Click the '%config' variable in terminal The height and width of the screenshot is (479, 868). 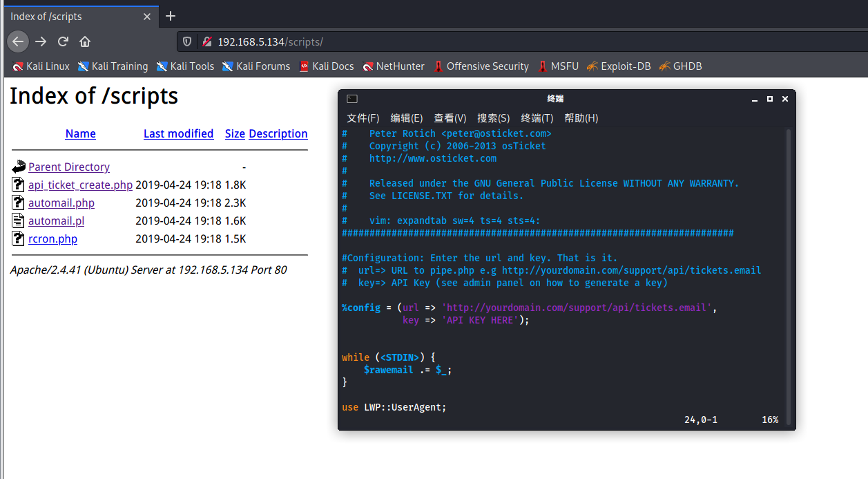point(361,308)
